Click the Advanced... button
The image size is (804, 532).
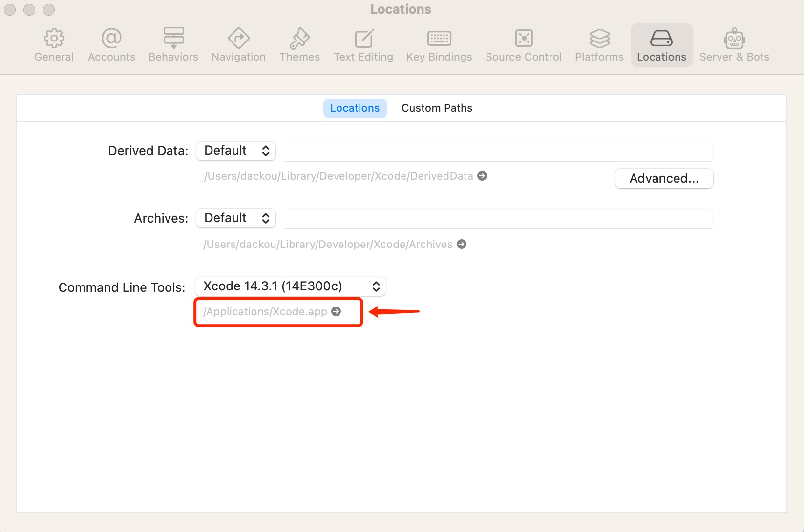[x=664, y=179]
